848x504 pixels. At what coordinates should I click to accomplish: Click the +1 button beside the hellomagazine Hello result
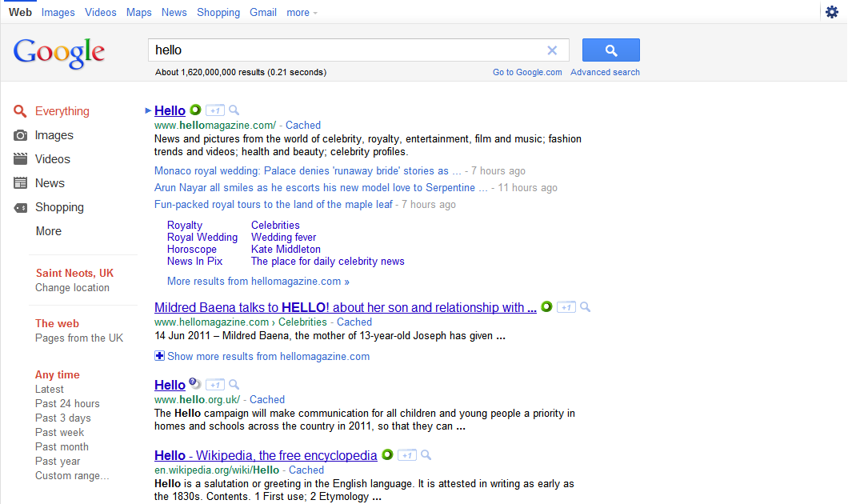coord(215,110)
